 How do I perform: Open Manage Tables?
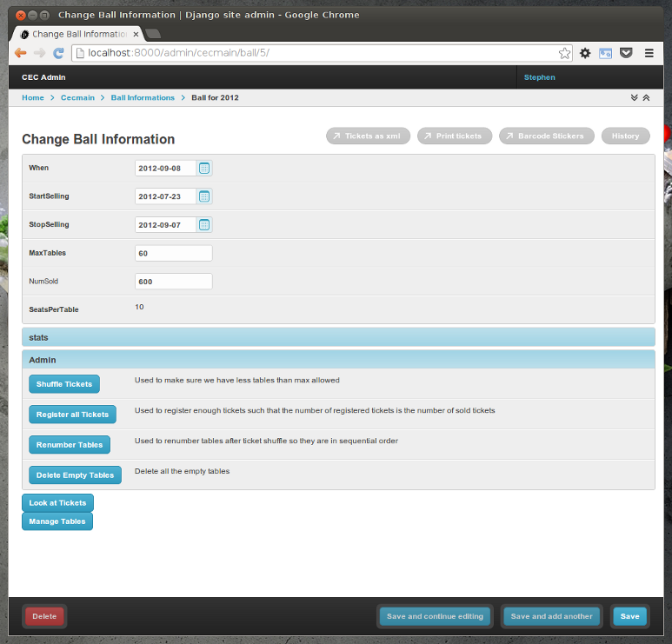tap(57, 521)
